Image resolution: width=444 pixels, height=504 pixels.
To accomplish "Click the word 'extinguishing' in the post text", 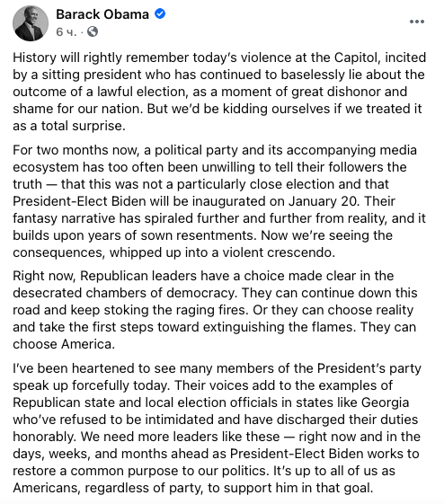I will [244, 327].
